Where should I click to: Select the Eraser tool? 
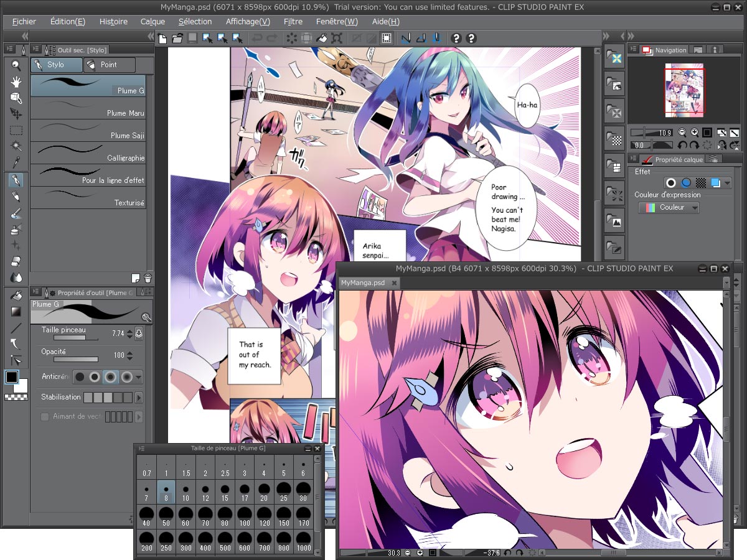(16, 261)
